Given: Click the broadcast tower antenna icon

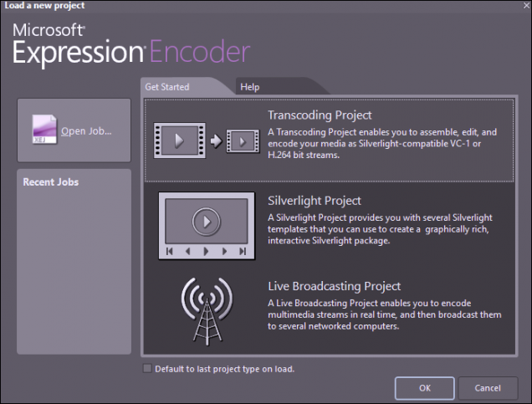Looking at the screenshot, I should (207, 311).
